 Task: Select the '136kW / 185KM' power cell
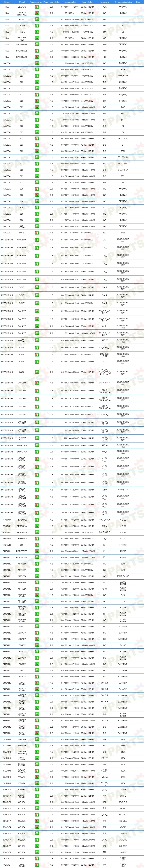87,833
